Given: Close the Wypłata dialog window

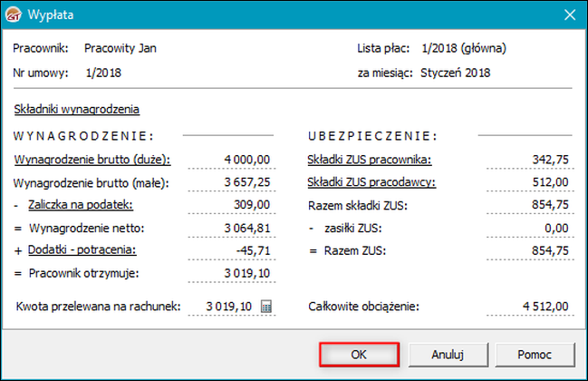Looking at the screenshot, I should [x=570, y=15].
